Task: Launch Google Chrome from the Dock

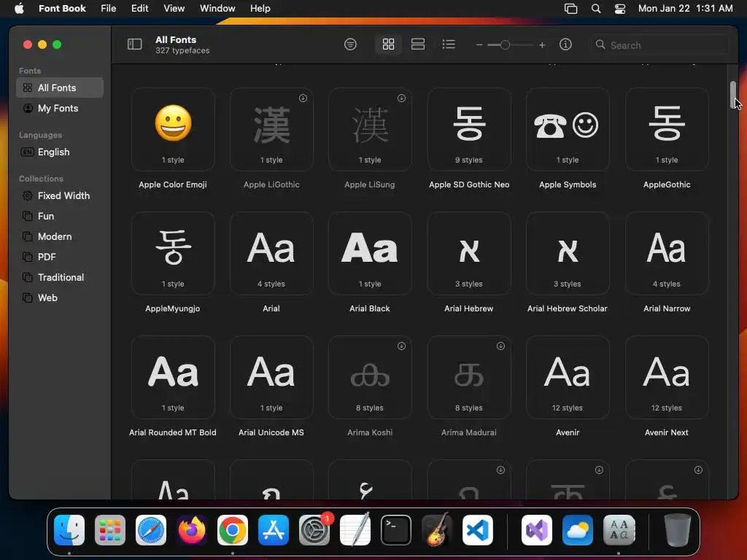Action: (x=233, y=530)
